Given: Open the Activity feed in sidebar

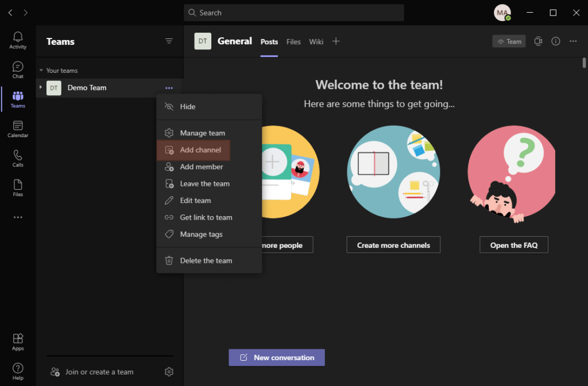Looking at the screenshot, I should point(18,40).
